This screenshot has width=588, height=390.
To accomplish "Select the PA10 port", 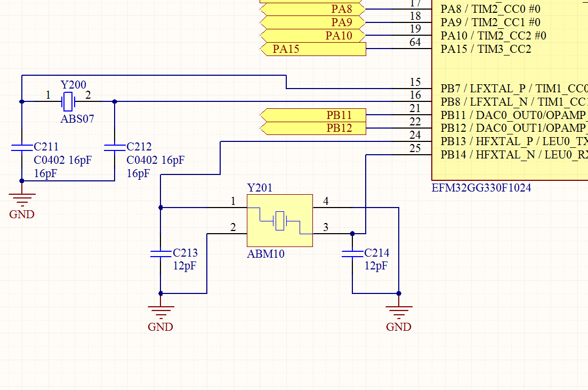I will [312, 36].
